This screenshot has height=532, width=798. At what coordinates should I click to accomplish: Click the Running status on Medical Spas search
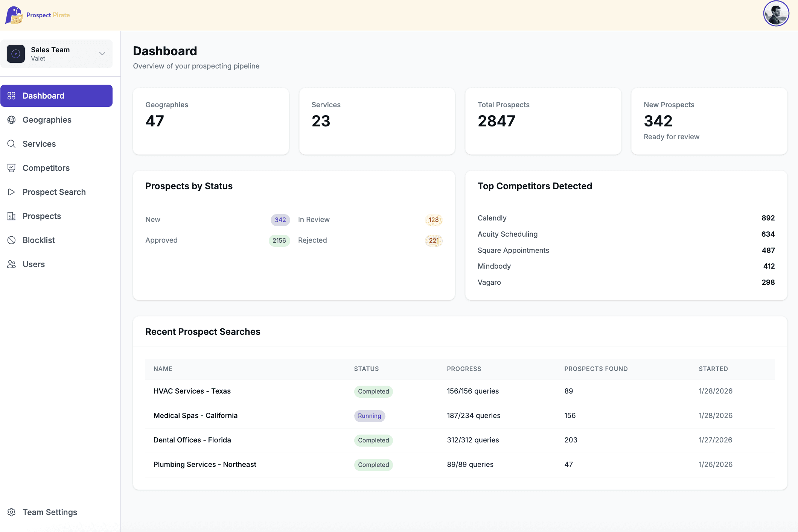pyautogui.click(x=370, y=416)
